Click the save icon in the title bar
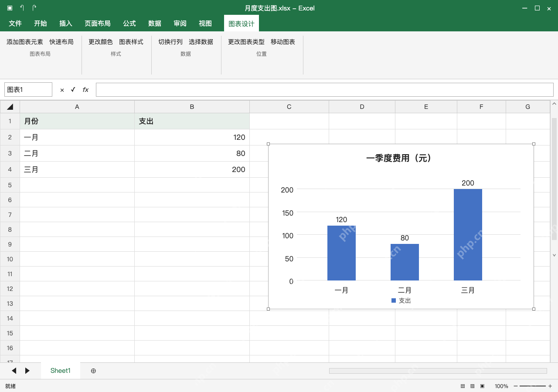558x392 pixels. pyautogui.click(x=10, y=8)
